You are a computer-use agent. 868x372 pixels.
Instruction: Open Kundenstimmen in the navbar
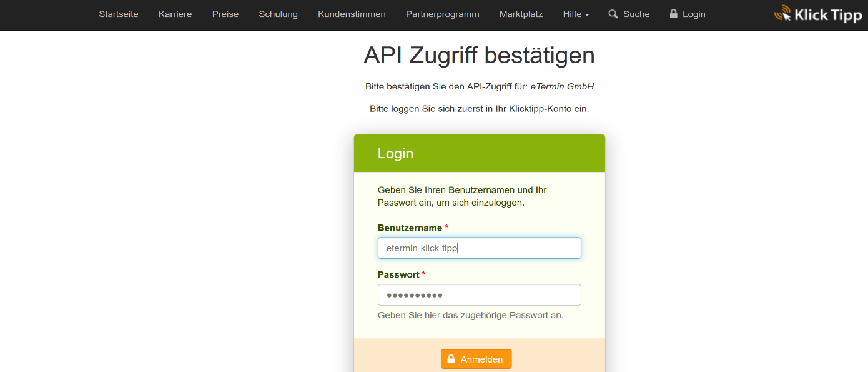coord(352,14)
